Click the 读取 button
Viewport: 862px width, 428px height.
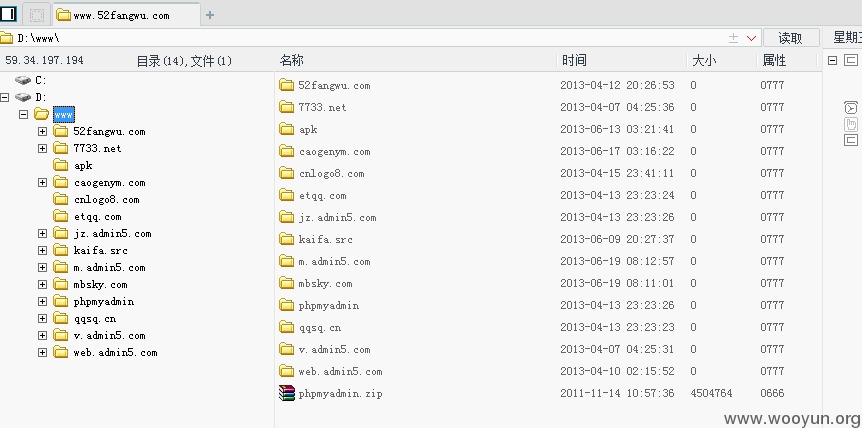791,38
